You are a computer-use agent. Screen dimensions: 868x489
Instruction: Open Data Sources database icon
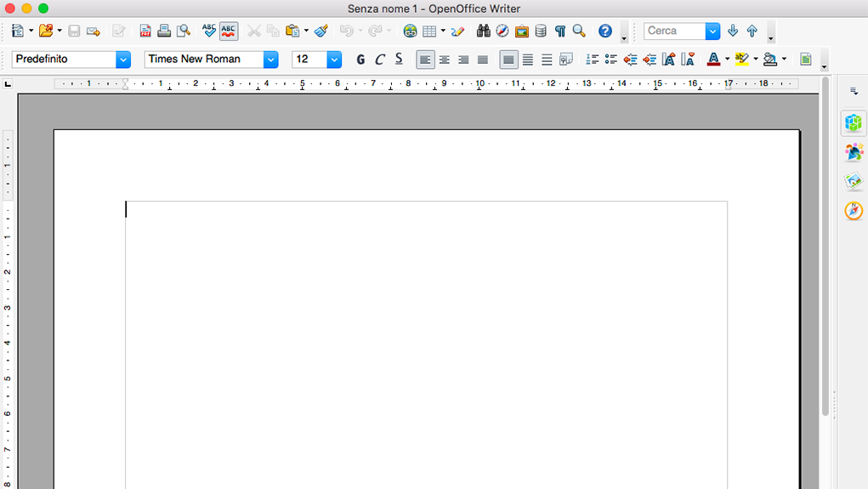point(541,31)
